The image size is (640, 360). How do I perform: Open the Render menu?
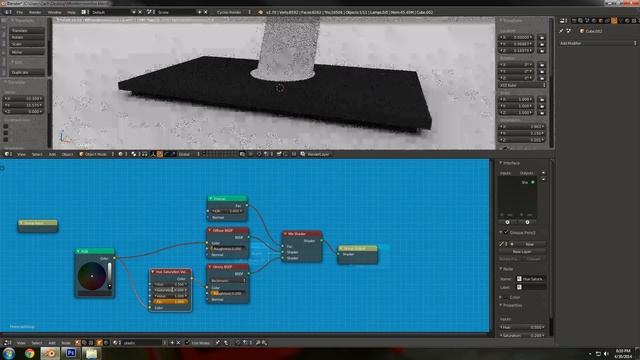coord(35,12)
